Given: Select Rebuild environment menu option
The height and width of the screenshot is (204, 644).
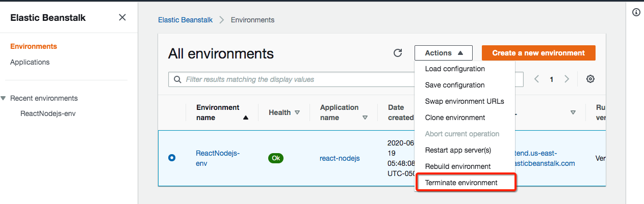Looking at the screenshot, I should (x=458, y=166).
